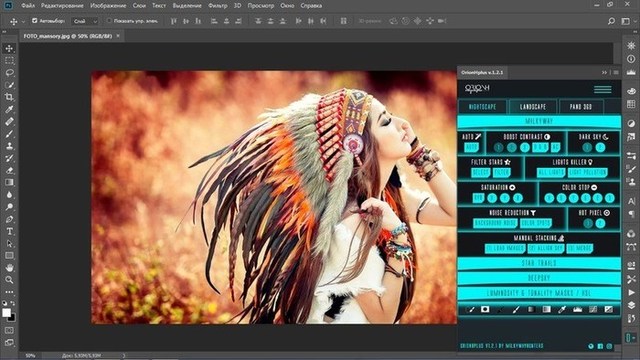Image resolution: width=640 pixels, height=360 pixels.
Task: Select the Move tool in the toolbox
Action: [x=9, y=49]
